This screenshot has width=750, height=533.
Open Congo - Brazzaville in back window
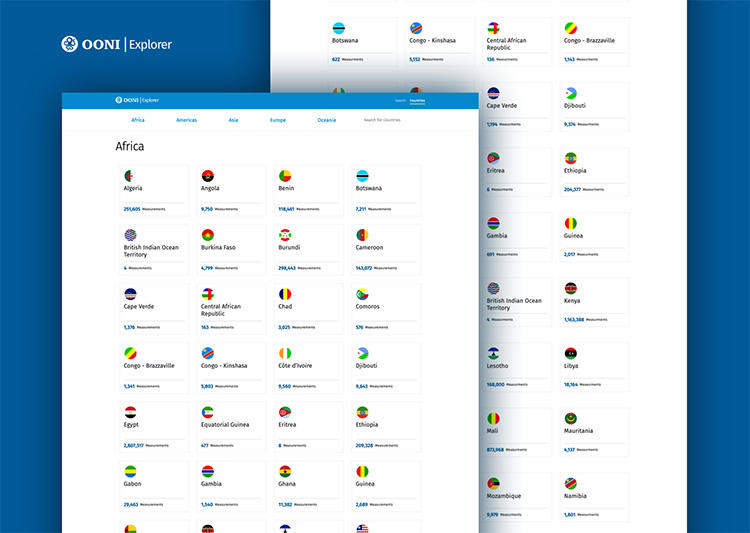point(595,42)
